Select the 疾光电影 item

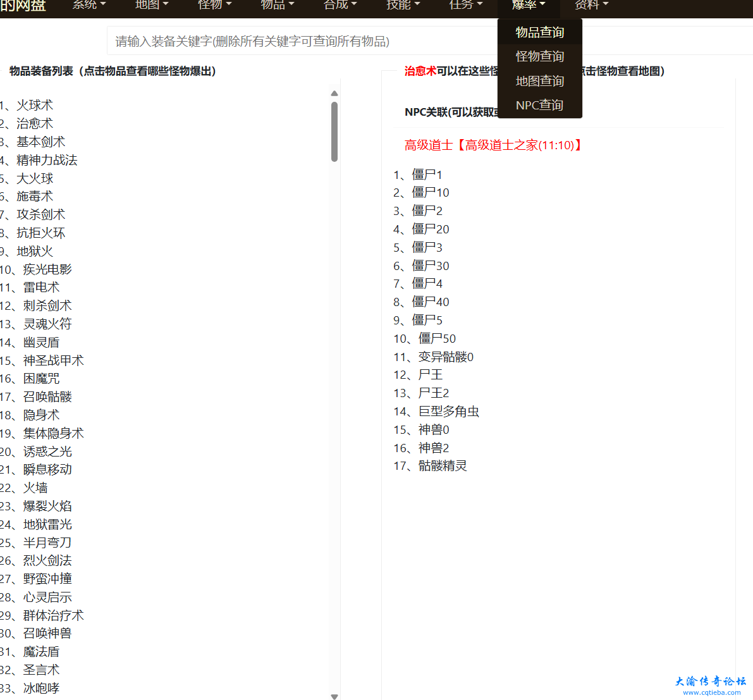[x=47, y=269]
